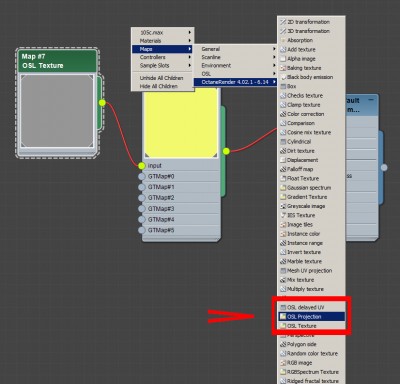Image resolution: width=400 pixels, height=384 pixels.
Task: Click the OSL Projection map icon
Action: tap(283, 316)
